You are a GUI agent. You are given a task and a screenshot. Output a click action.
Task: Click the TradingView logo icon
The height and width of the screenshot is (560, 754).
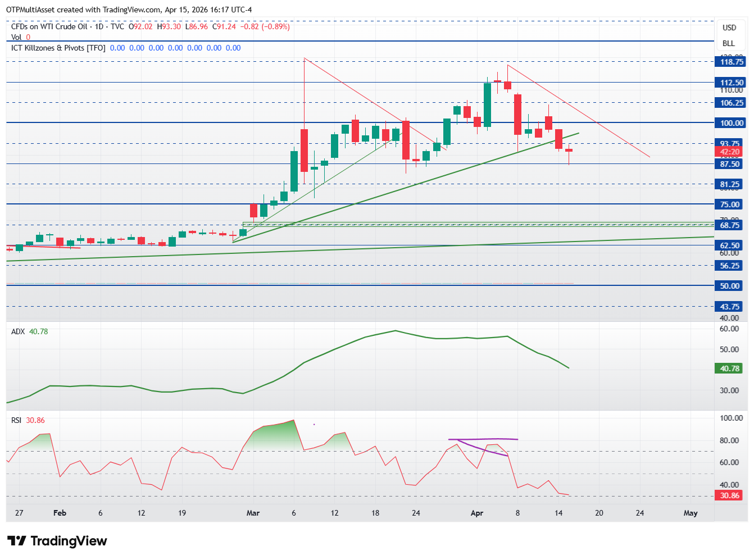point(16,541)
